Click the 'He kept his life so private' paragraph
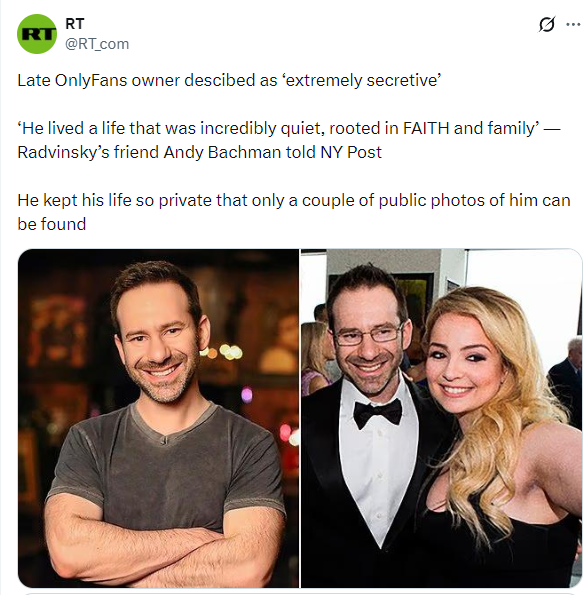 click(294, 212)
